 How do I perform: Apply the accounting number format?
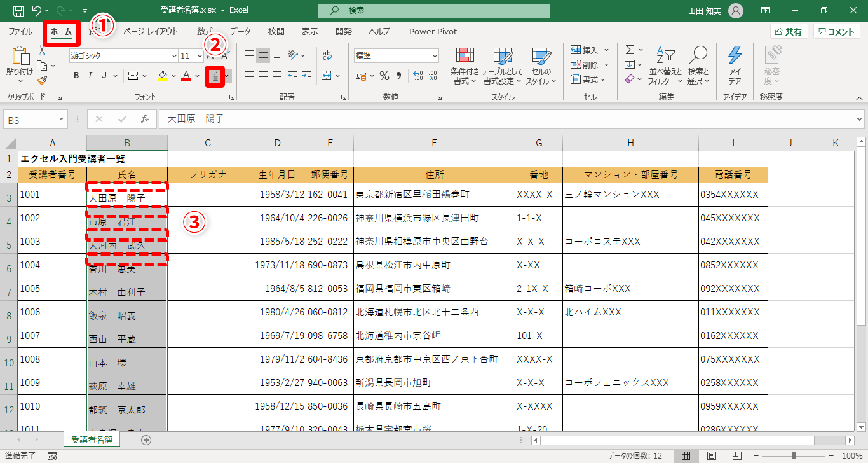point(362,76)
